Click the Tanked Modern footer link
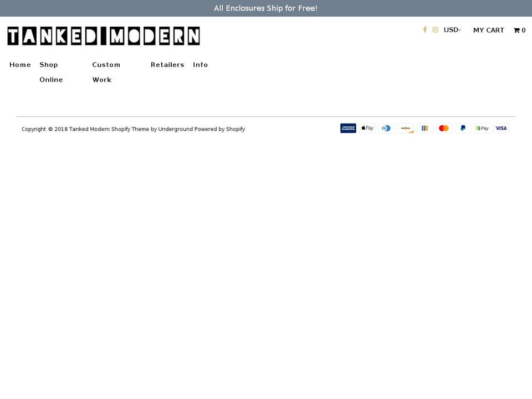 pyautogui.click(x=89, y=129)
